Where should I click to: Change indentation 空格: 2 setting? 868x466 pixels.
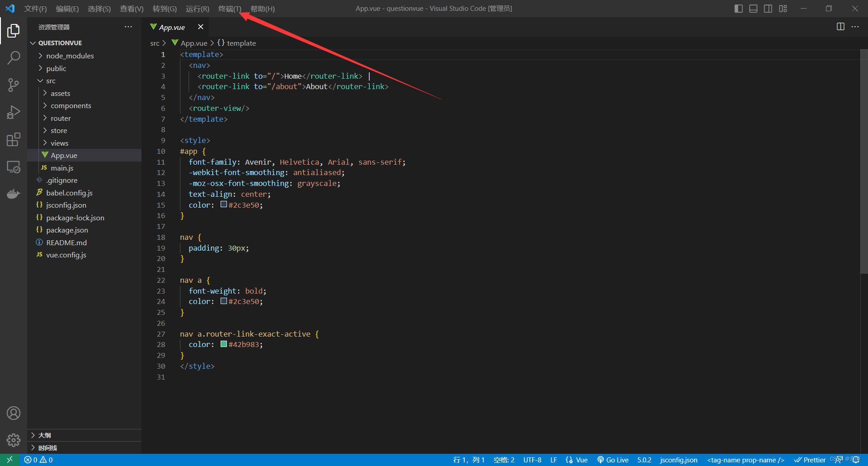point(504,460)
